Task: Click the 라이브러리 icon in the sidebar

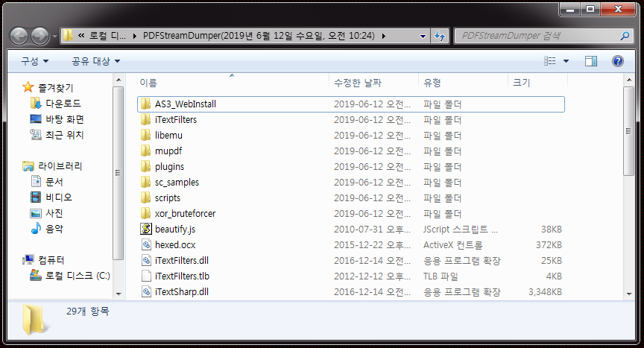Action: tap(28, 166)
